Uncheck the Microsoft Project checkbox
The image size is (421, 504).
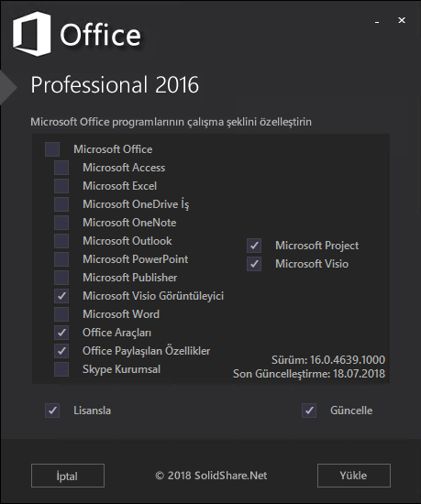pyautogui.click(x=254, y=246)
